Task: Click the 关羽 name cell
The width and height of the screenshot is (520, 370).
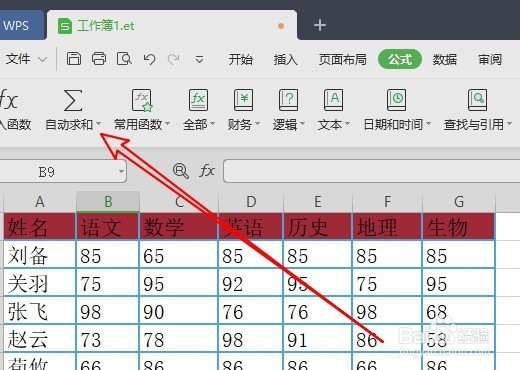Action: pyautogui.click(x=40, y=283)
